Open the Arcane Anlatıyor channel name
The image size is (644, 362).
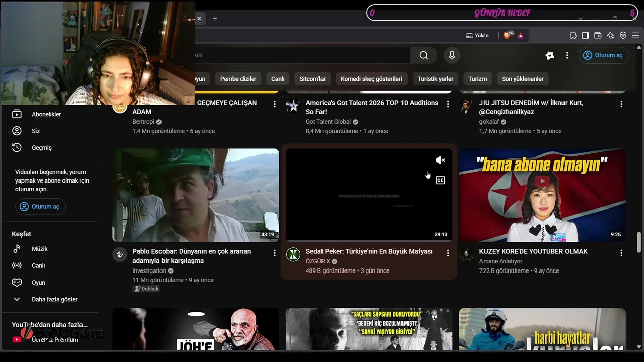click(x=501, y=261)
